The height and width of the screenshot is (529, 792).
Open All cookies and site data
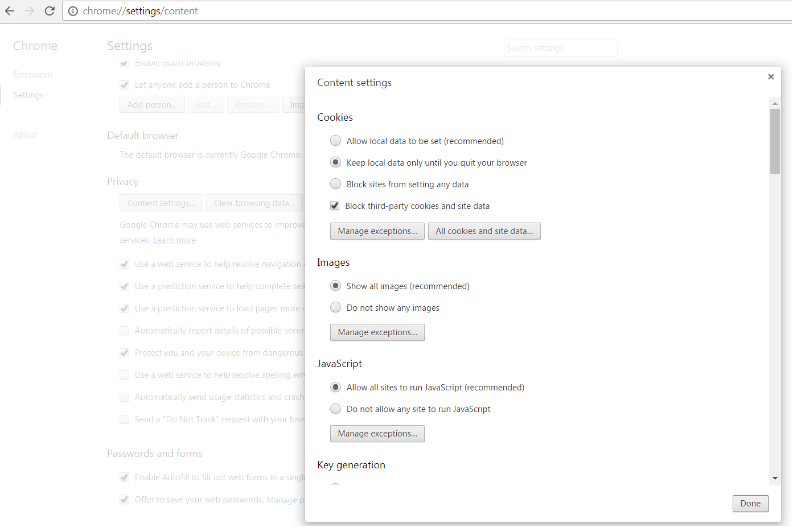[x=484, y=231]
